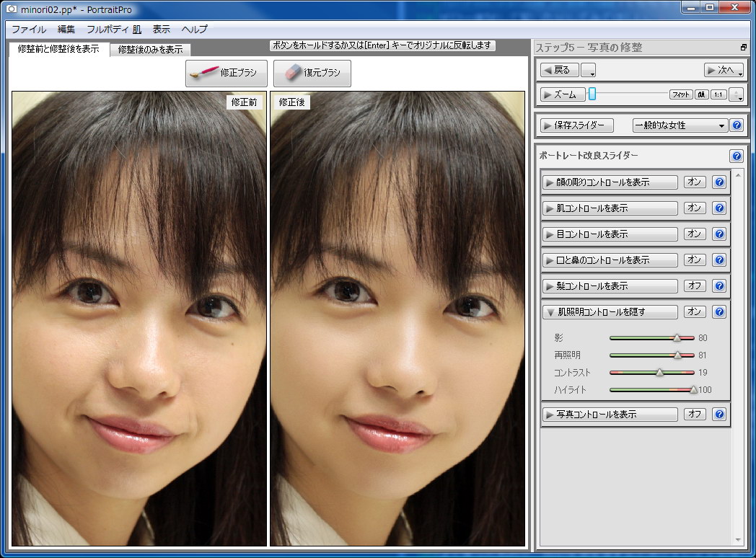This screenshot has height=558, width=756.
Task: Proceed with 次へ button
Action: (x=724, y=71)
